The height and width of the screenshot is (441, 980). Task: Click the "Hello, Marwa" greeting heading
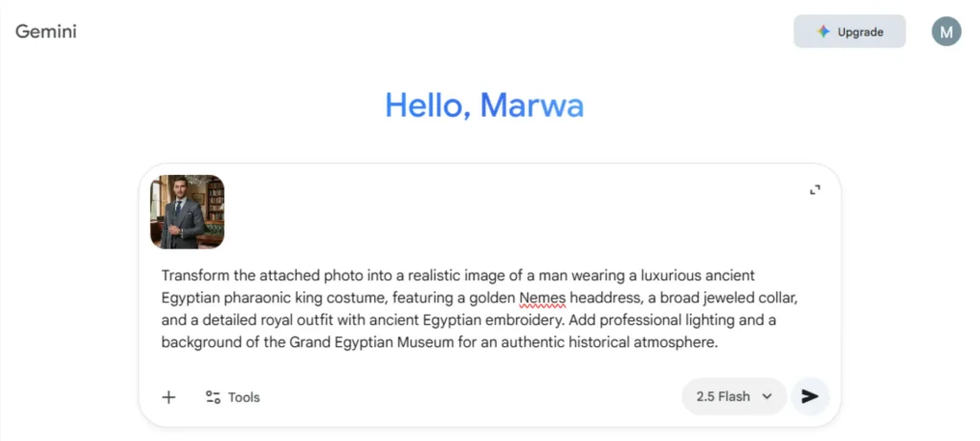484,104
